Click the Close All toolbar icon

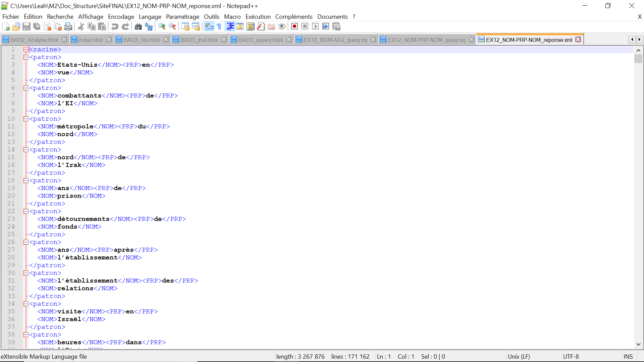click(x=58, y=27)
